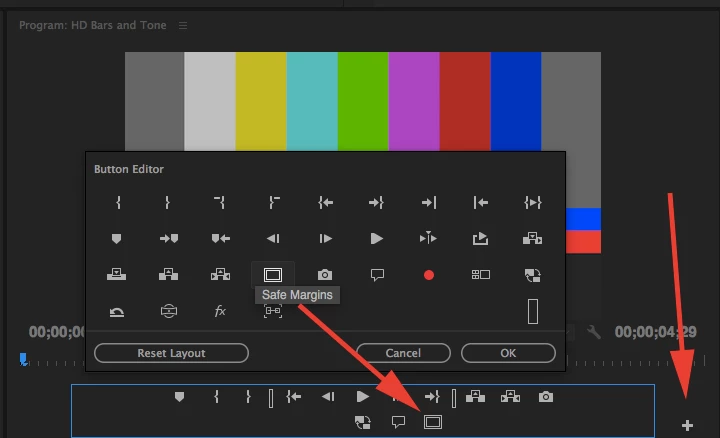720x438 pixels.
Task: Click the plus Button Editor icon
Action: tap(687, 426)
